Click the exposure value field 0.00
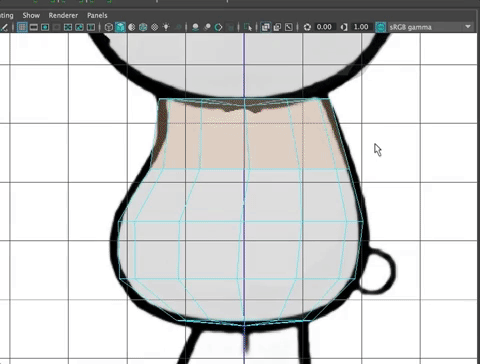The height and width of the screenshot is (364, 480). tap(324, 27)
